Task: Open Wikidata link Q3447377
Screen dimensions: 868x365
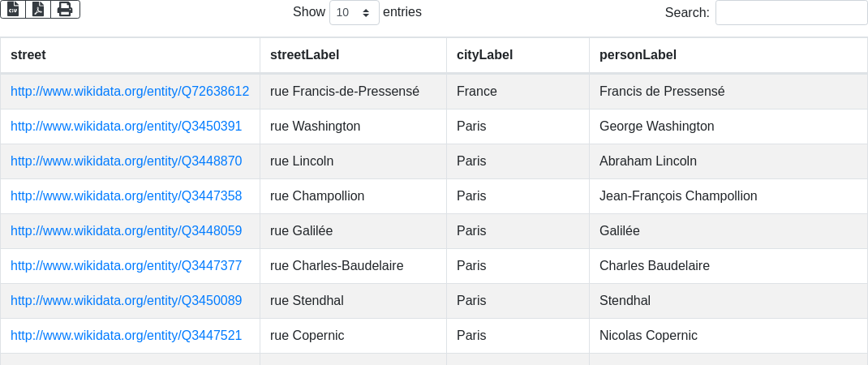Action: 126,266
